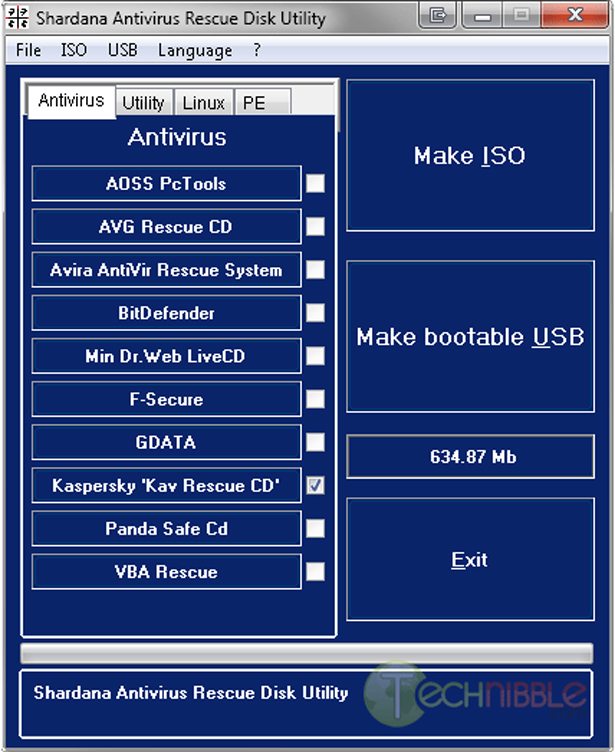Click the extra title bar button left of minimize
This screenshot has height=752, width=615.
[x=437, y=15]
